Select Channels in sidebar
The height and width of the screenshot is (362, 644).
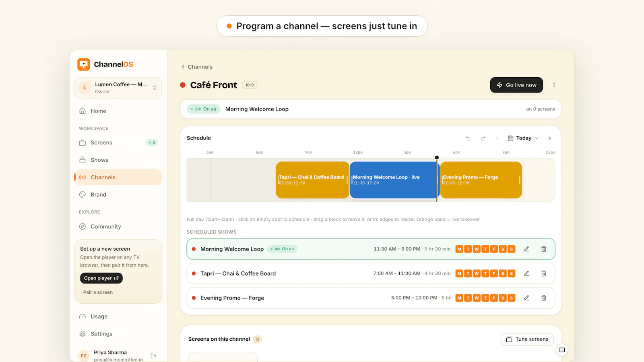(x=118, y=177)
